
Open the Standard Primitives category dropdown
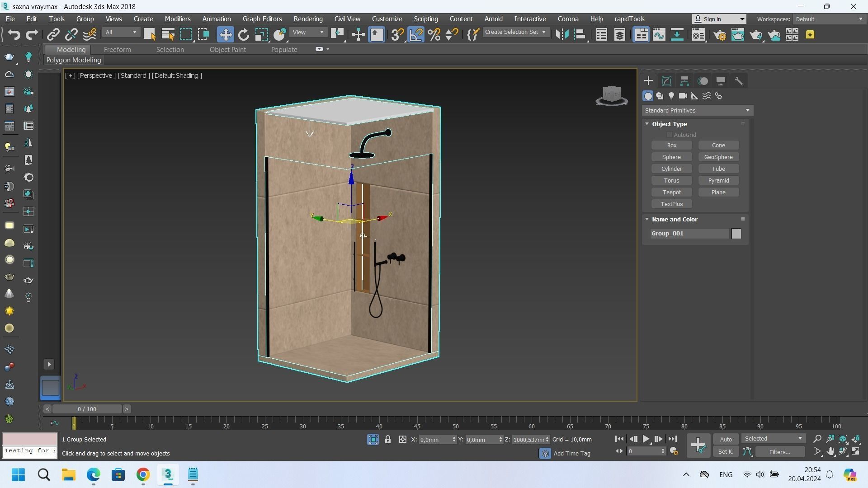click(697, 111)
